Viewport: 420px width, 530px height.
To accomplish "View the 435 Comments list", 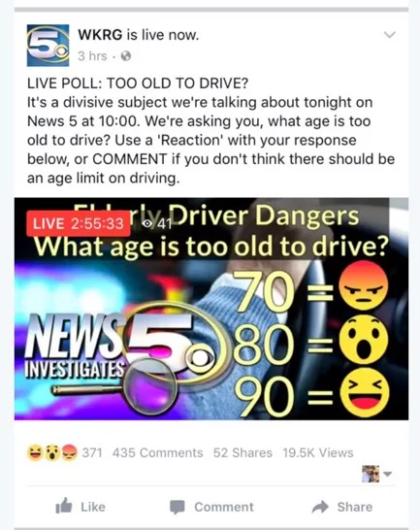I will pyautogui.click(x=158, y=453).
